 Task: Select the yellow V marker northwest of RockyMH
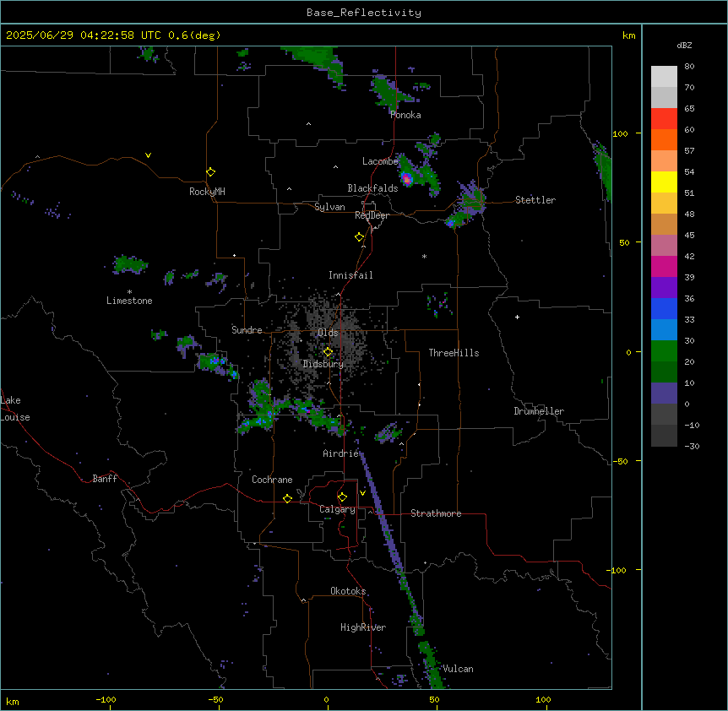148,155
